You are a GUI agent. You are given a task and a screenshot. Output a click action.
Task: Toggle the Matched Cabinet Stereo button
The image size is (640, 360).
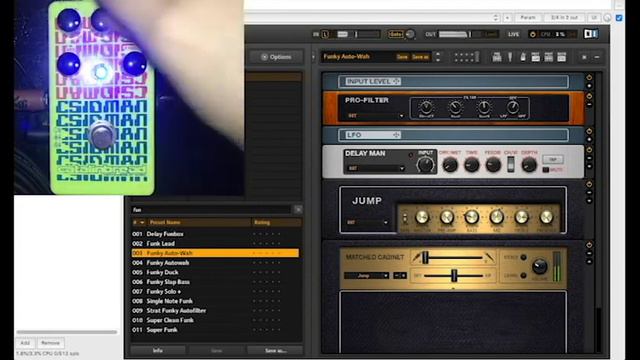(x=523, y=258)
